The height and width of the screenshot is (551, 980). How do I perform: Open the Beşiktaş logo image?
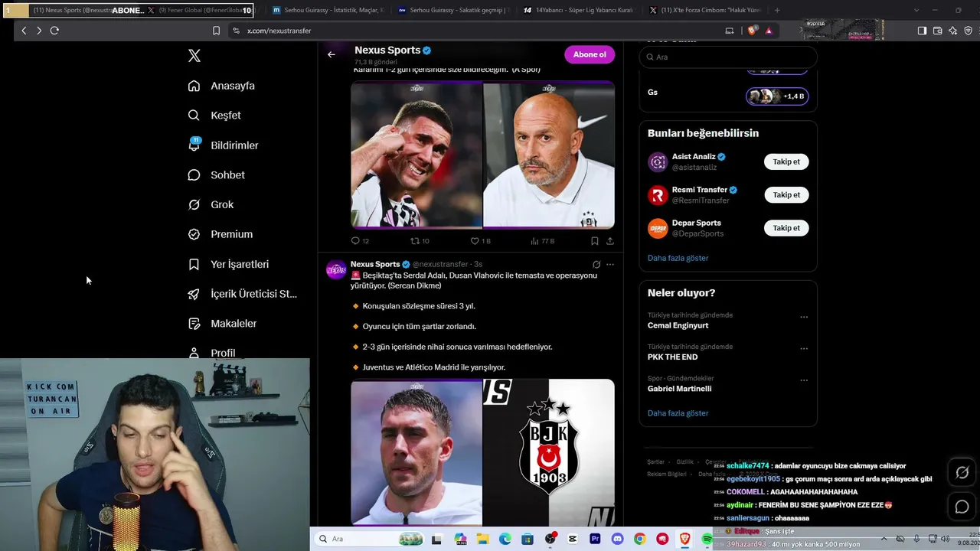549,452
